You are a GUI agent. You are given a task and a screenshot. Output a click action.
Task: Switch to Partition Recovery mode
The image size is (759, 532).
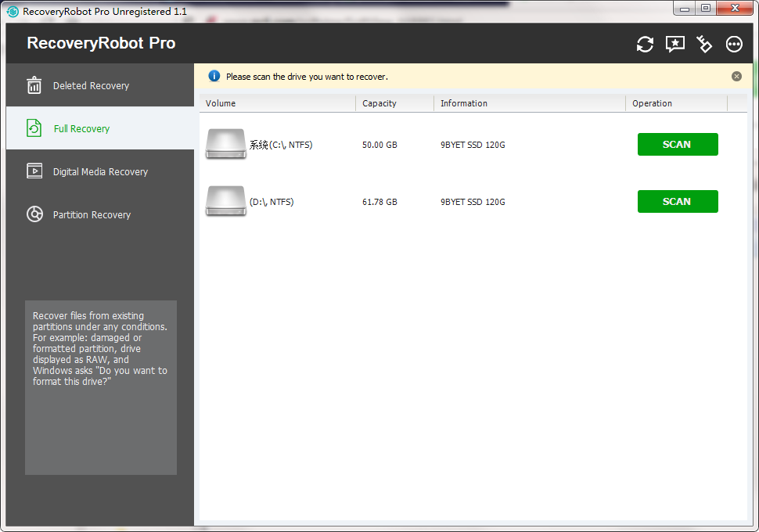point(100,214)
